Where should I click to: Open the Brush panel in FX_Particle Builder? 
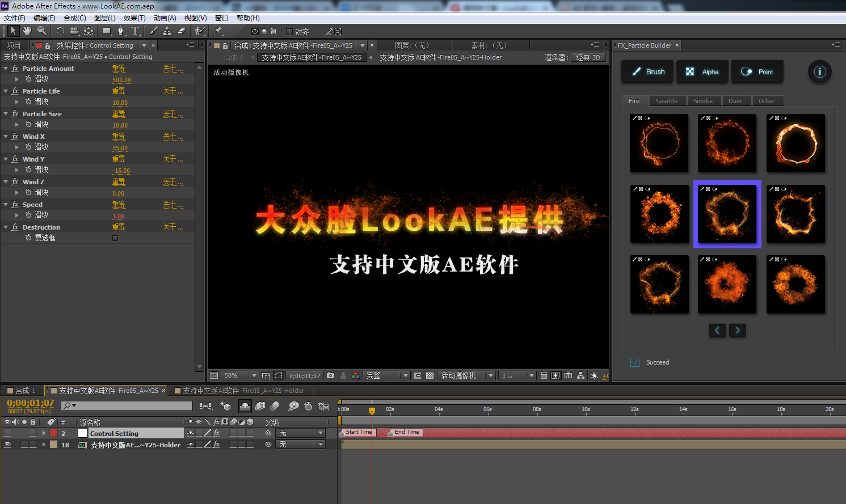click(647, 71)
